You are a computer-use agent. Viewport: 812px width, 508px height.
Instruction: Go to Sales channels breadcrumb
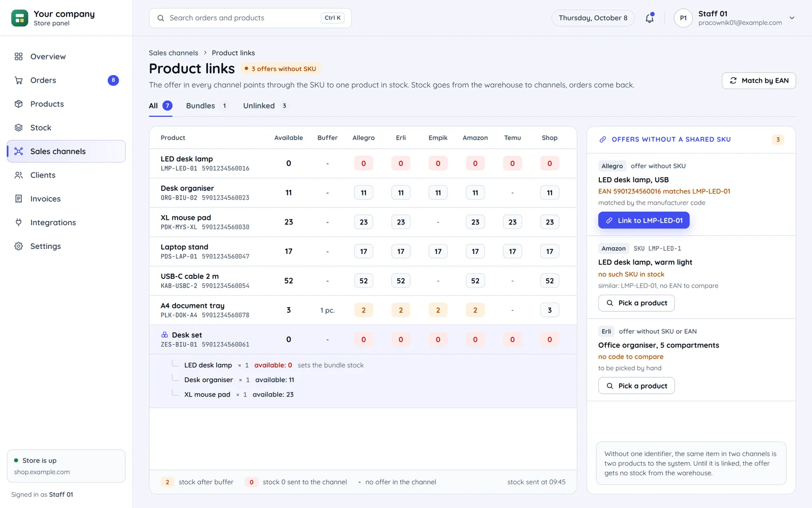pyautogui.click(x=174, y=53)
